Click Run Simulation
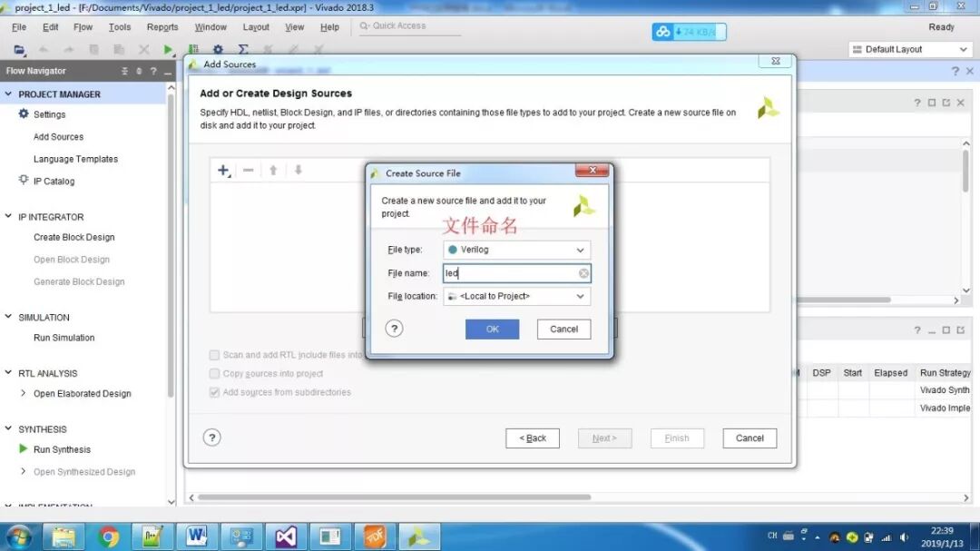 [x=64, y=337]
